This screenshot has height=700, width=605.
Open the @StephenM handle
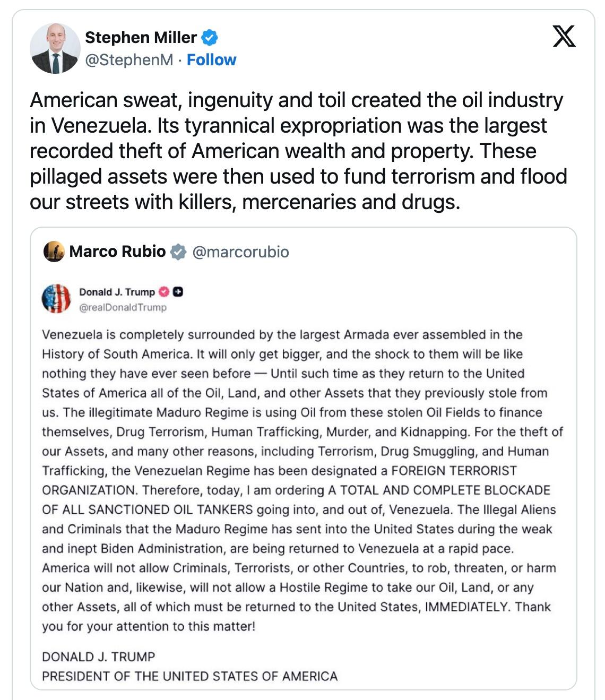(129, 60)
